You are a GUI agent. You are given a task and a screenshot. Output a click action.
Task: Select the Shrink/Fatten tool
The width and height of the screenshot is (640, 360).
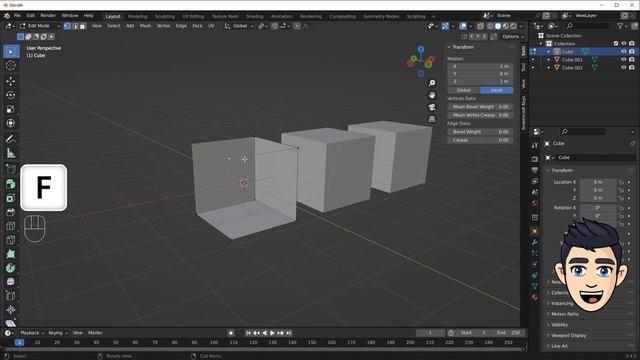click(11, 310)
